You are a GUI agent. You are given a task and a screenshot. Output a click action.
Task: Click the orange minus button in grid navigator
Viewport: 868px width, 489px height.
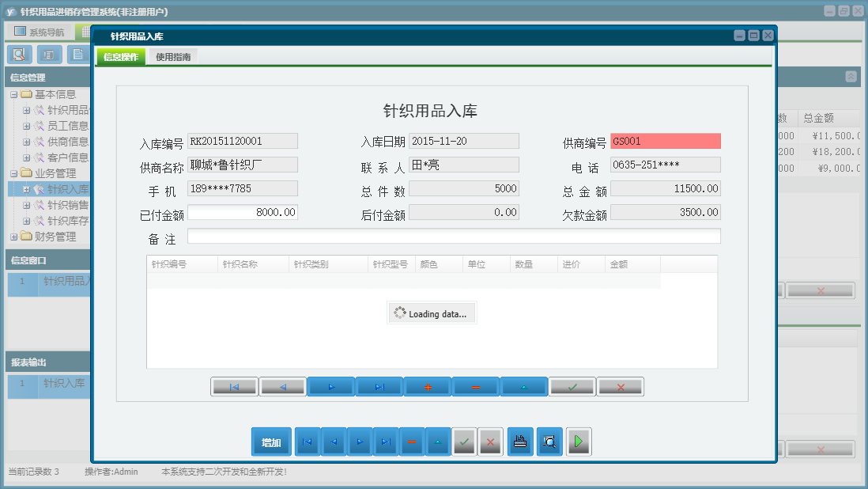[476, 387]
